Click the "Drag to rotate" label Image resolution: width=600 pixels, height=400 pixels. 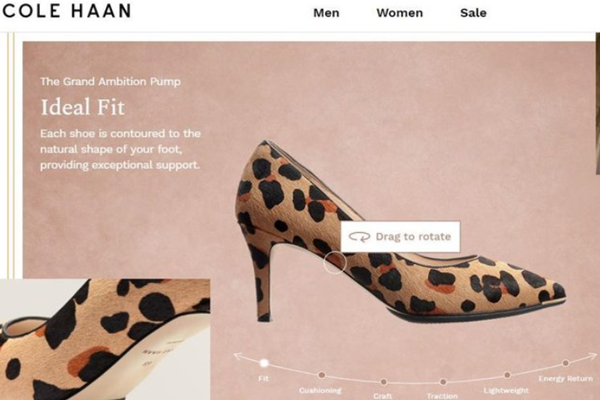coord(412,237)
